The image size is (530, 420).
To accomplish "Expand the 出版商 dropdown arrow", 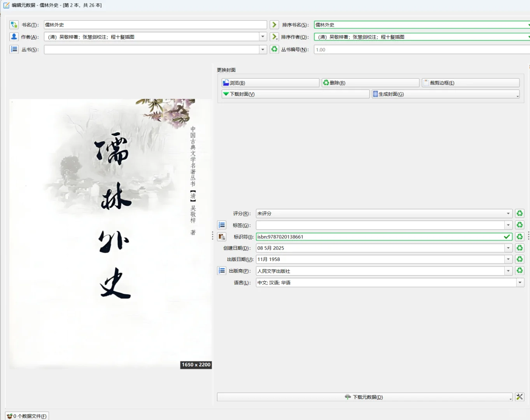I will pos(508,271).
